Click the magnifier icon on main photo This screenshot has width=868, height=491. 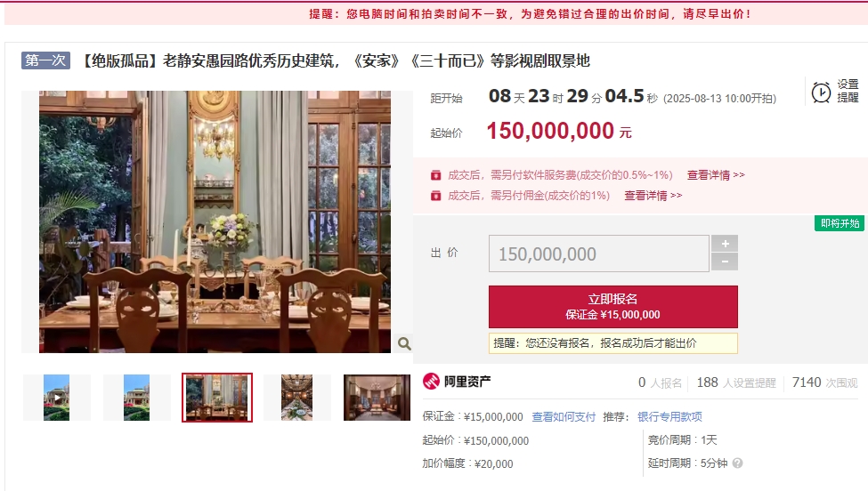[x=405, y=343]
